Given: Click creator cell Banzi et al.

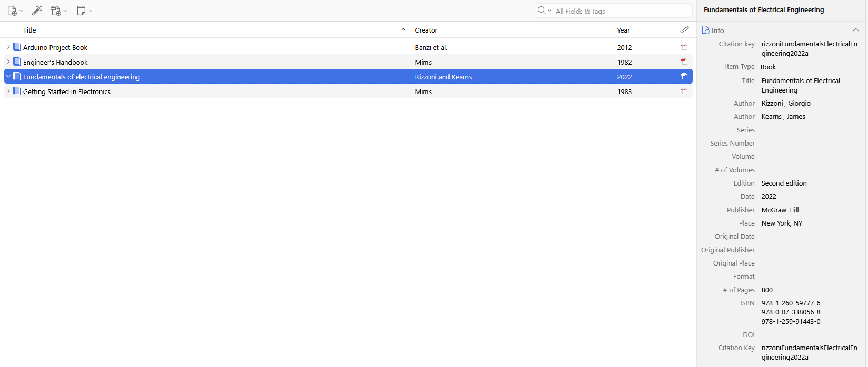Looking at the screenshot, I should 431,47.
